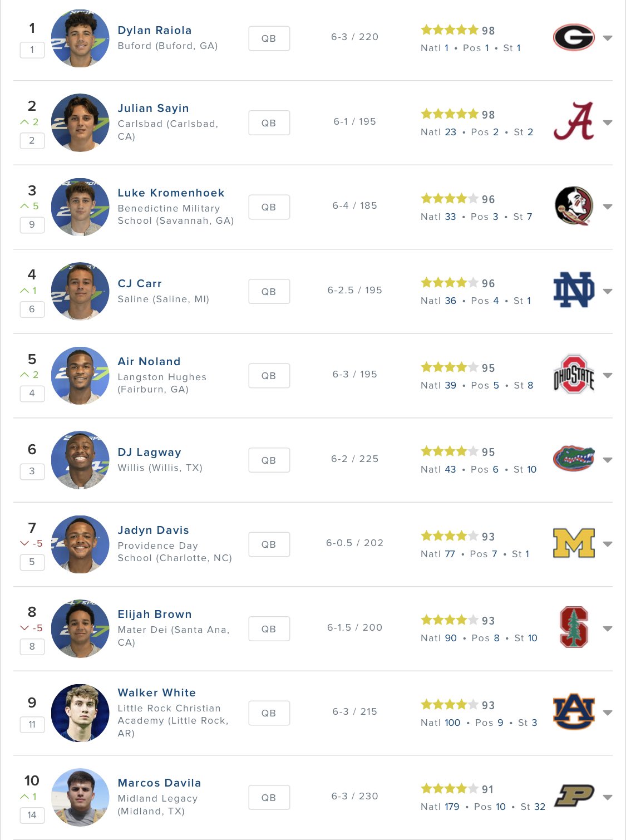Open the Florida State Seminoles logo

pos(574,206)
